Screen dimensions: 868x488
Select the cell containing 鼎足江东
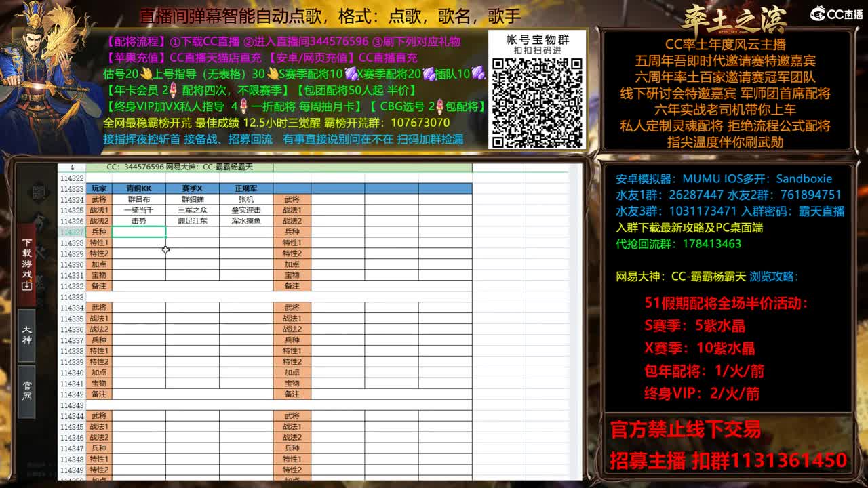point(193,221)
